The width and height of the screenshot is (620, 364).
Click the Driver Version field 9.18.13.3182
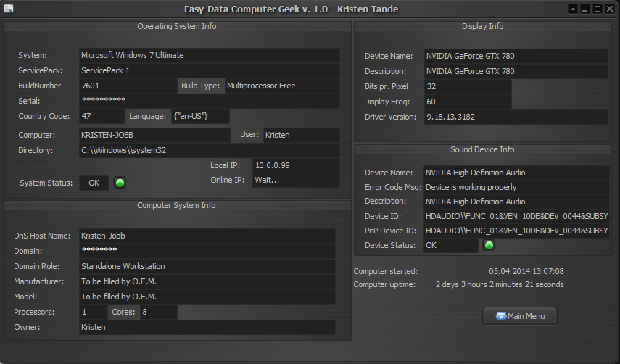click(516, 117)
